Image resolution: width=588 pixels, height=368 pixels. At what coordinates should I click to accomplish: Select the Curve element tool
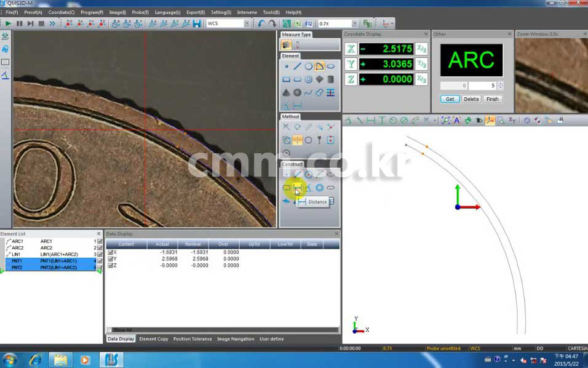pos(308,92)
